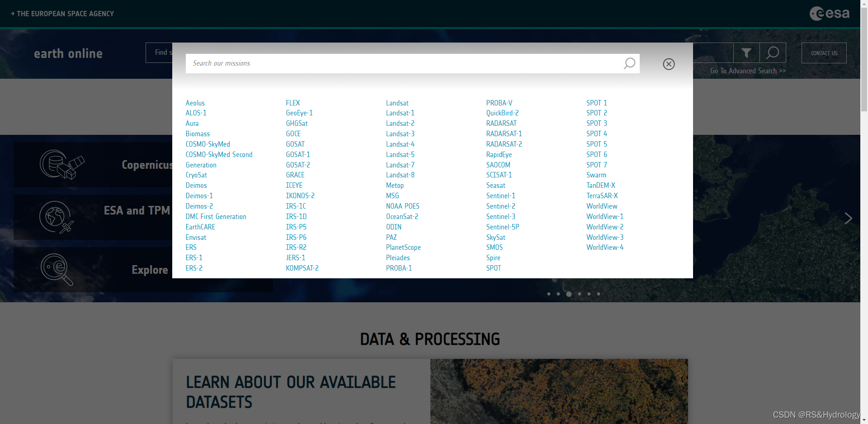This screenshot has width=868, height=424.
Task: Open the SPOT 5 mission
Action: tap(597, 144)
